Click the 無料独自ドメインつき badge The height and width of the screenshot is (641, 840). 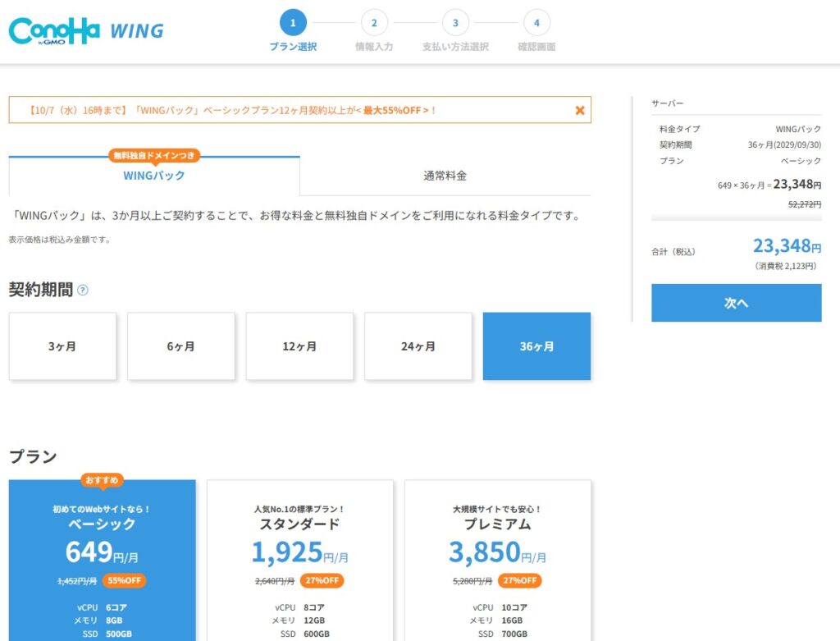[154, 155]
